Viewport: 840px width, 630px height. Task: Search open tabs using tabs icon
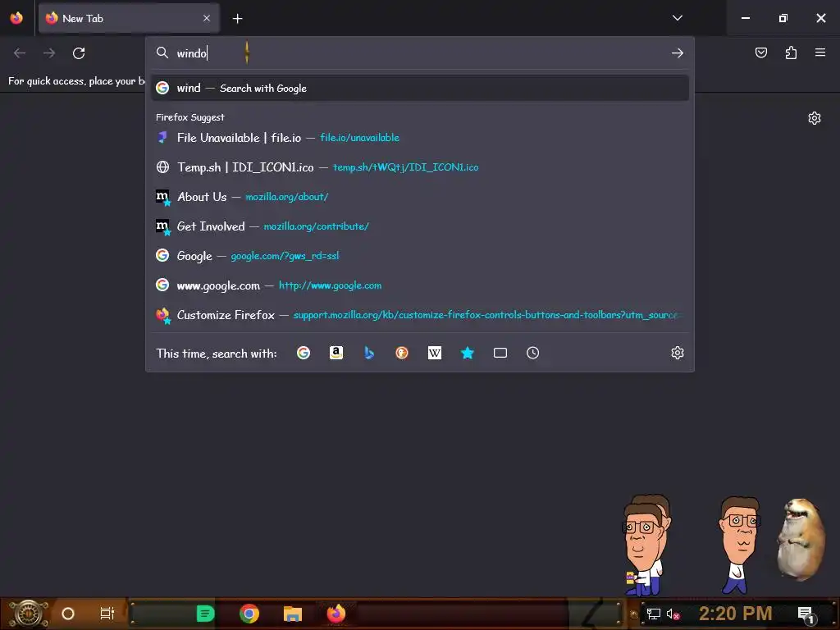[500, 353]
